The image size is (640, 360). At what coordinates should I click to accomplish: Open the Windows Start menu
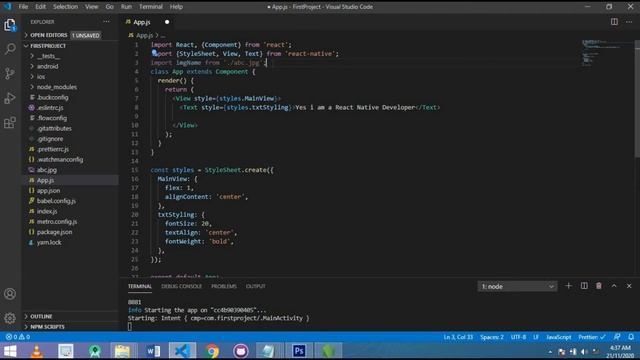(x=10, y=351)
